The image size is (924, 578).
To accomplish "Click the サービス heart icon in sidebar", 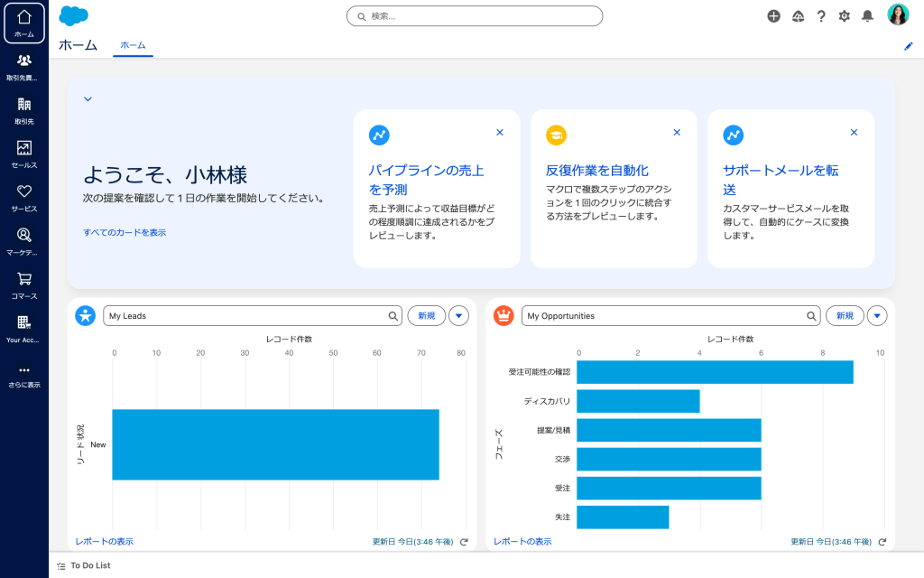I will (x=24, y=192).
